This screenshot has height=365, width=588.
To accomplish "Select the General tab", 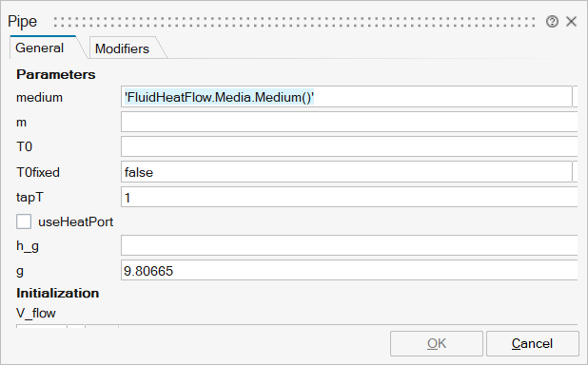I will 40,48.
